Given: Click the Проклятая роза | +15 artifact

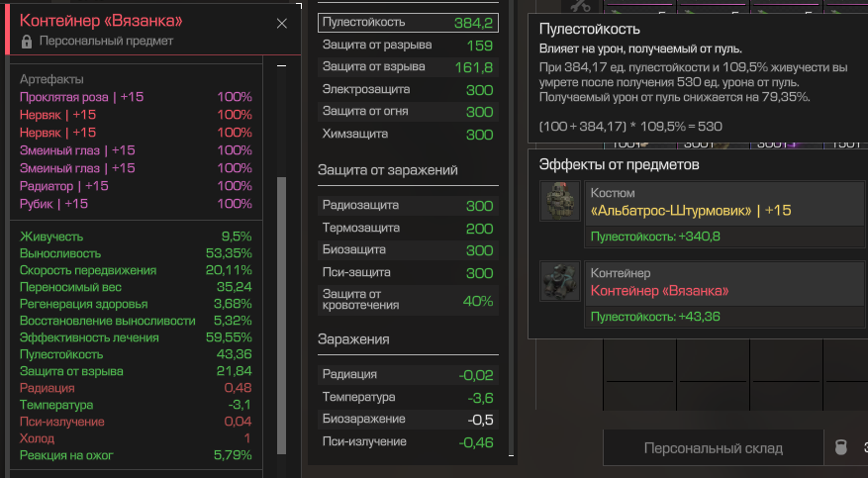Looking at the screenshot, I should point(136,97).
